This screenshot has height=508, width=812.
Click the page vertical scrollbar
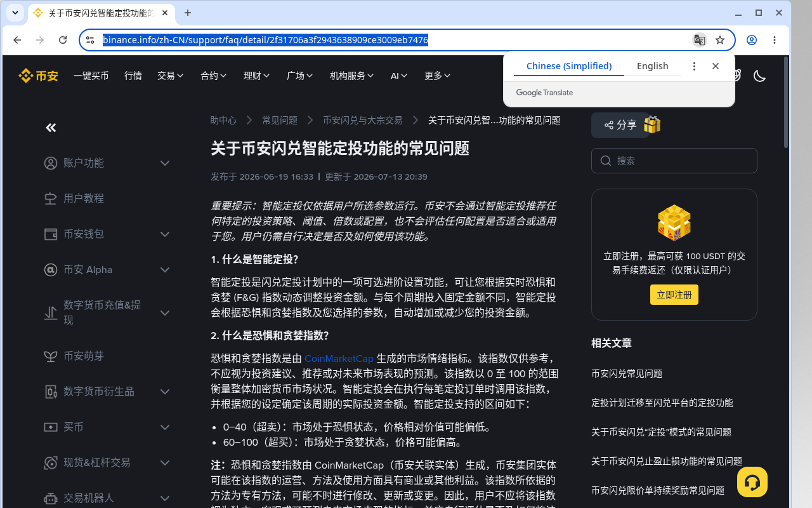pos(787,102)
